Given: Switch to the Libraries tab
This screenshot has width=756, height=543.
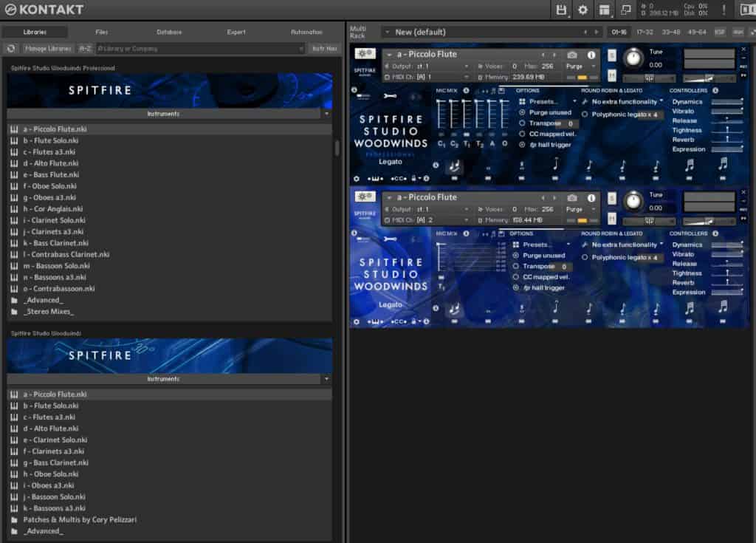Looking at the screenshot, I should point(35,32).
